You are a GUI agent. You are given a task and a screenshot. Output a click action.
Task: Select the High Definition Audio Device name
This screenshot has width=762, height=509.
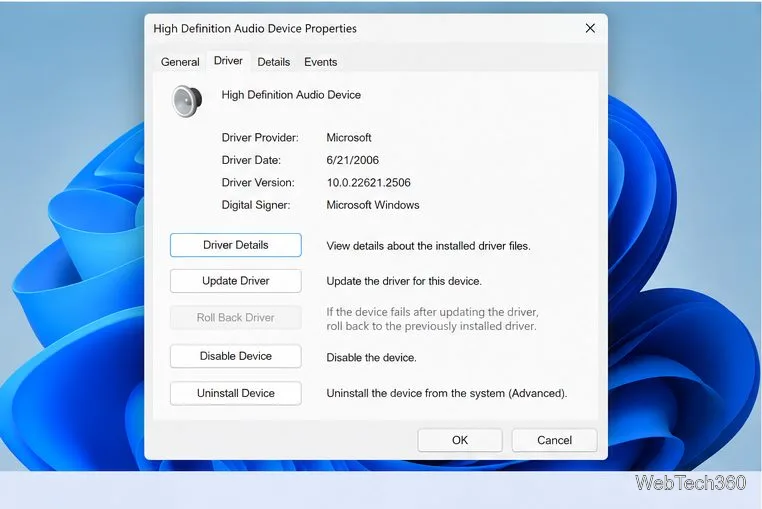coord(291,95)
